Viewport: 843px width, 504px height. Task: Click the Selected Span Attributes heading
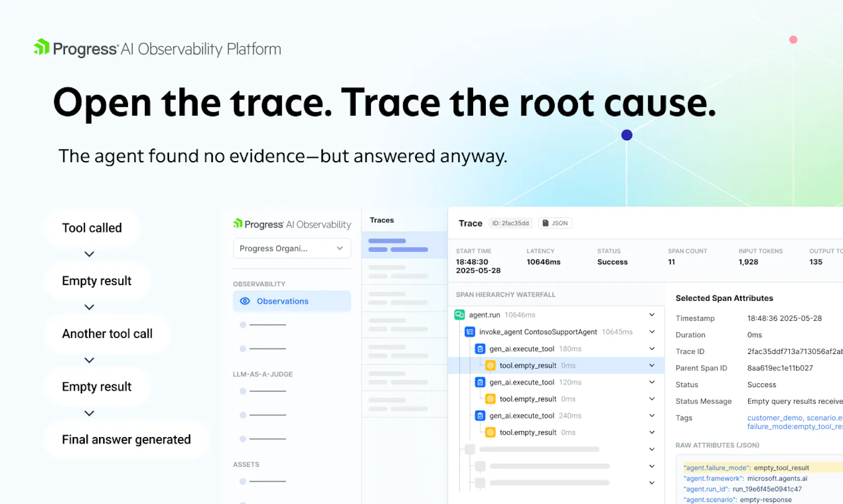[724, 298]
